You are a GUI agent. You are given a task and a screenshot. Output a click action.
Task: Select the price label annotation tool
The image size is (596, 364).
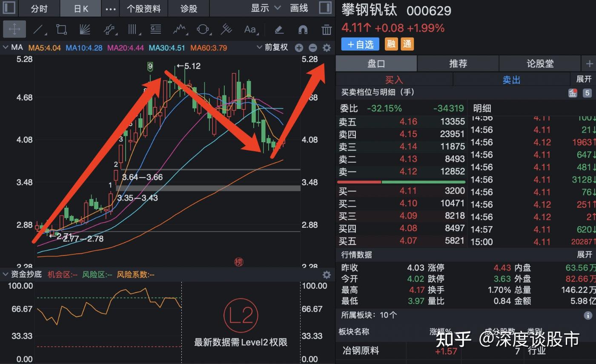pyautogui.click(x=156, y=29)
